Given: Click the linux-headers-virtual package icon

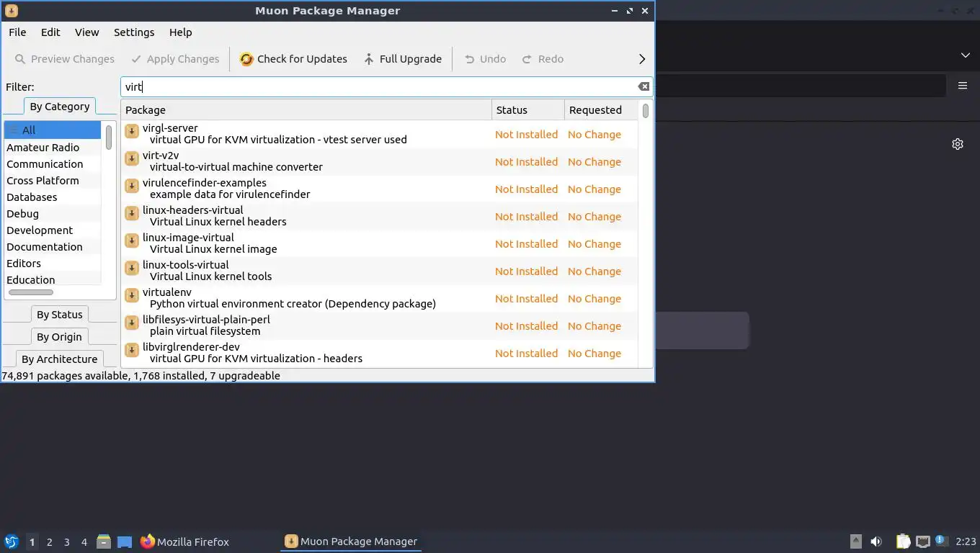Looking at the screenshot, I should pos(132,213).
